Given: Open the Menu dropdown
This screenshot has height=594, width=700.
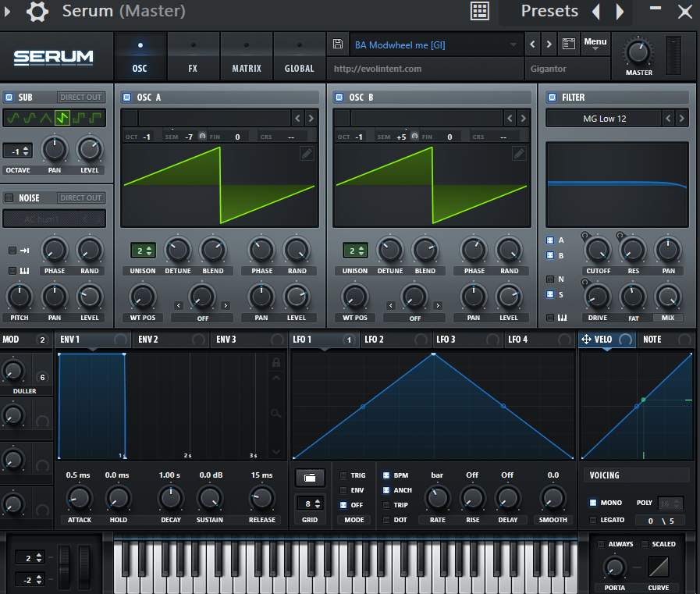Looking at the screenshot, I should tap(595, 44).
